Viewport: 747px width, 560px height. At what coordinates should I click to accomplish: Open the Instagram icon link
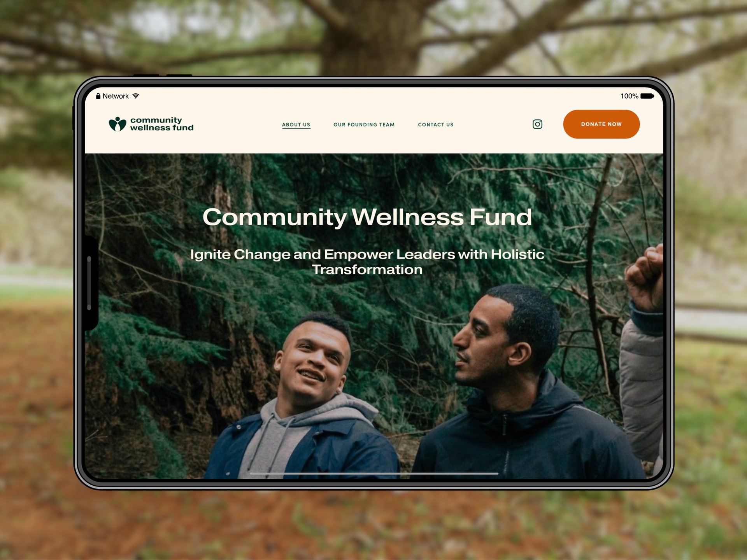[537, 124]
